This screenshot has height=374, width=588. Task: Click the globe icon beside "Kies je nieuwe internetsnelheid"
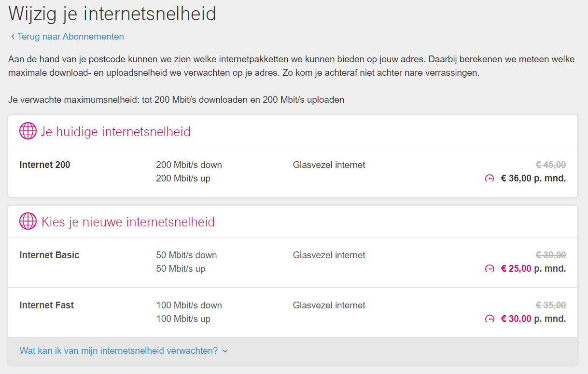pos(28,222)
